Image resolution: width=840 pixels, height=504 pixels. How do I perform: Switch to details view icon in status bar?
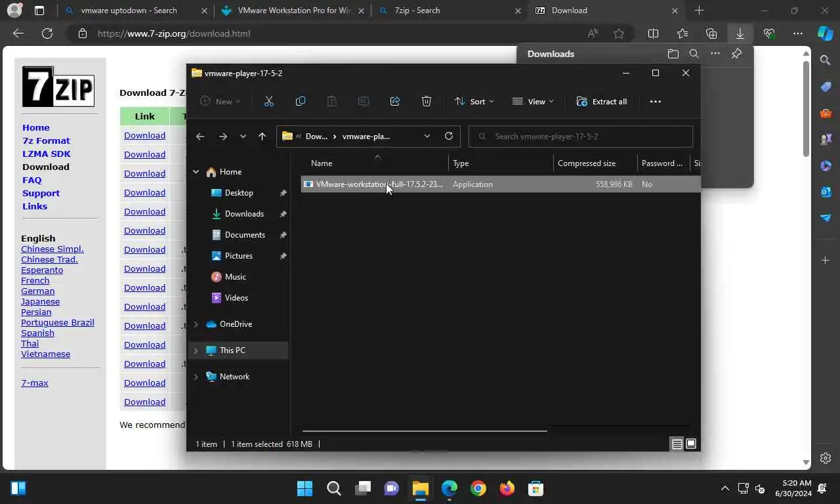677,444
